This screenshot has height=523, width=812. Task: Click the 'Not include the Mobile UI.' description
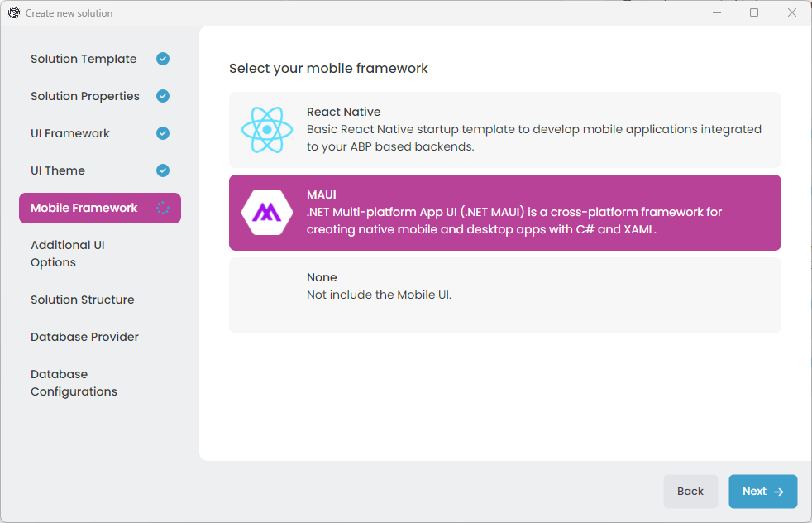379,295
